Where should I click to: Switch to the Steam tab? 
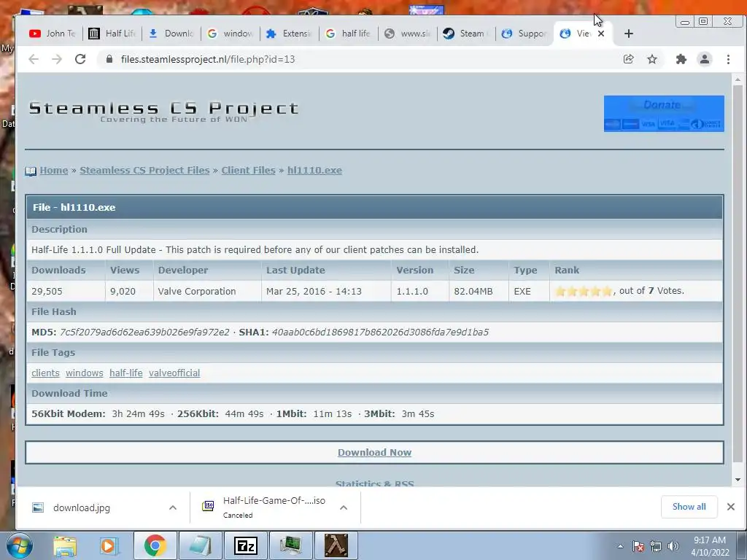(x=467, y=34)
